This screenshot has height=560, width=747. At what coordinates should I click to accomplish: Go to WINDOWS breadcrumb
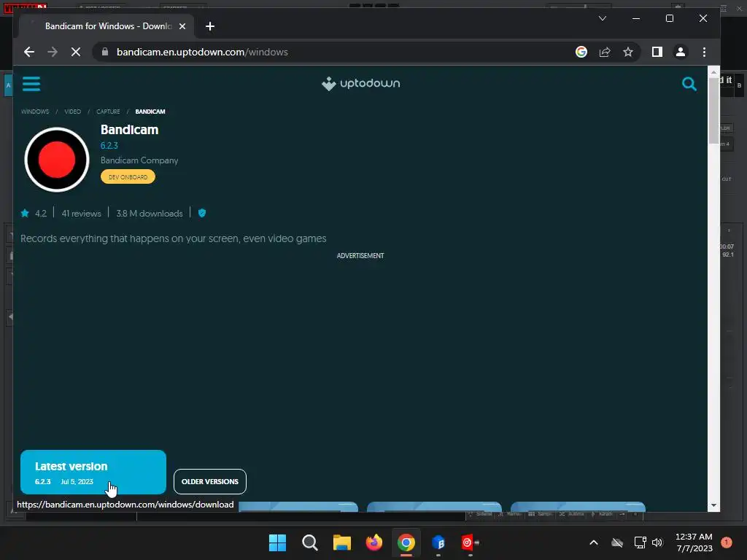(35, 112)
